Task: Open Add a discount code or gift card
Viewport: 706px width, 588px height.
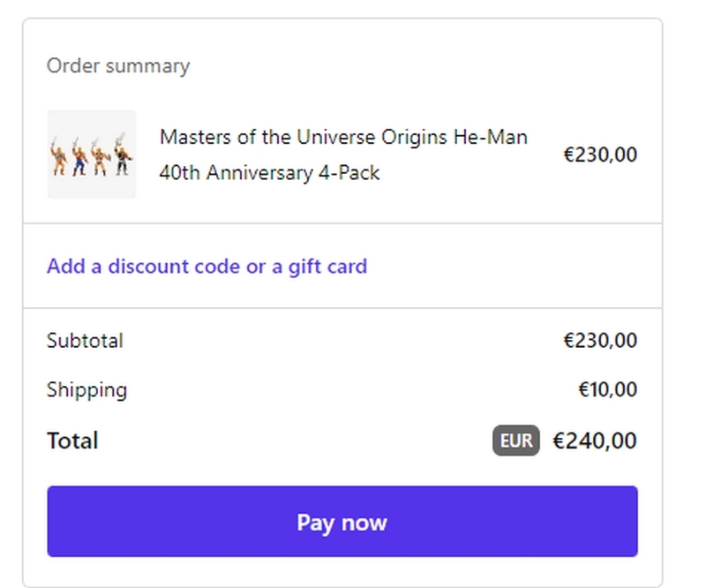Action: (207, 267)
